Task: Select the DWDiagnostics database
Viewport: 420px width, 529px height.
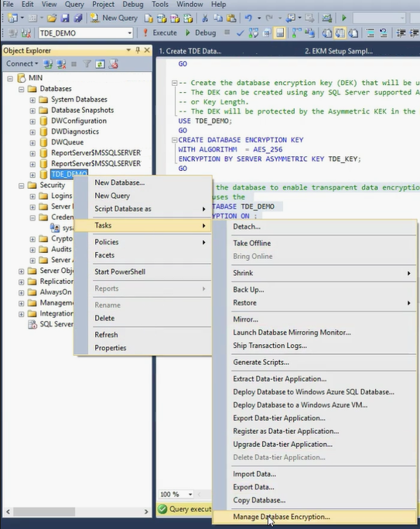Action: [75, 131]
